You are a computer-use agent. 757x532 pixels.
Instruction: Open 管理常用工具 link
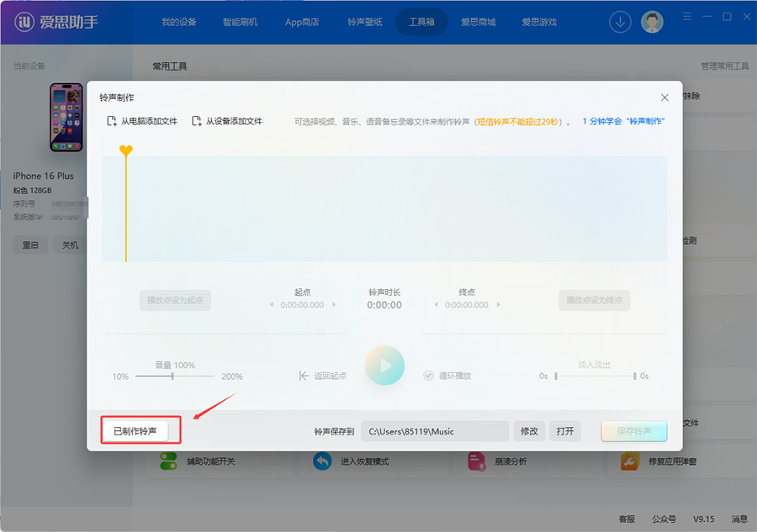pyautogui.click(x=725, y=66)
